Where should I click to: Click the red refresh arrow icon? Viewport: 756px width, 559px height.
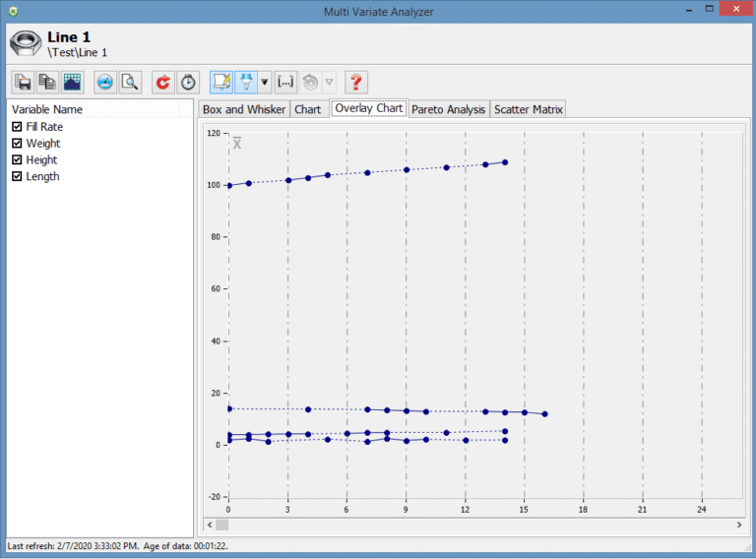(162, 82)
